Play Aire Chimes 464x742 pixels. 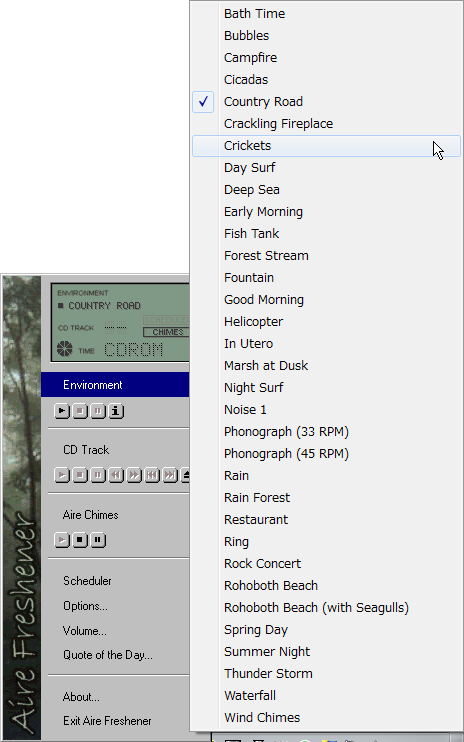[x=62, y=540]
